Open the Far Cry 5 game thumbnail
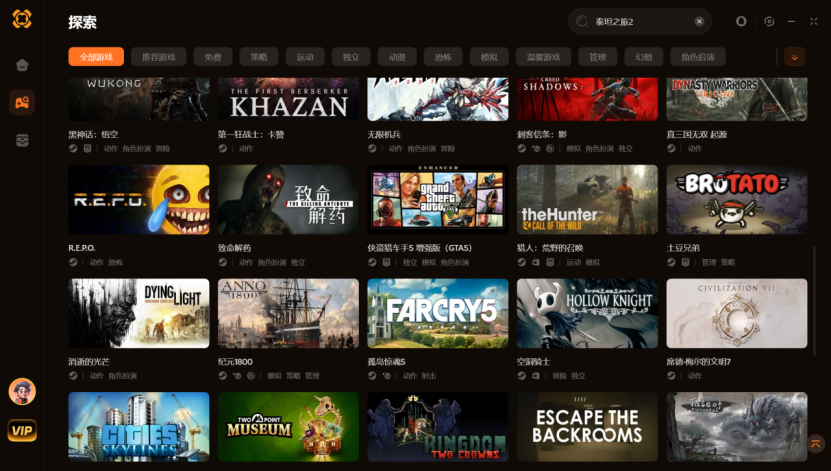Screen dimensions: 831x471 click(x=437, y=313)
